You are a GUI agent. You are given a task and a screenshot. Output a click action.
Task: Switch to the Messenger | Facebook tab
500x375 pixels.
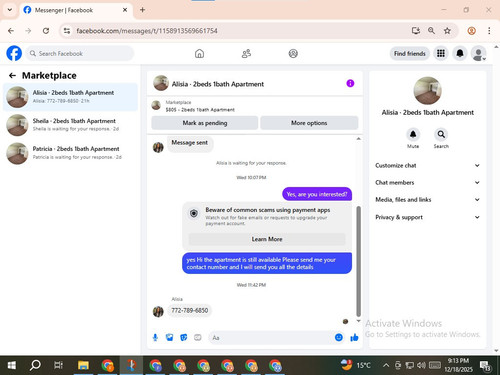pos(76,10)
